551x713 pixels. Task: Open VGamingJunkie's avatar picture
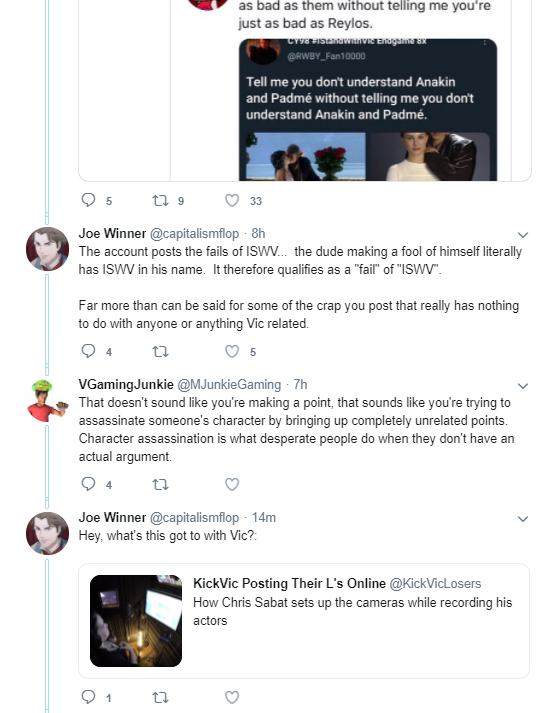(47, 400)
